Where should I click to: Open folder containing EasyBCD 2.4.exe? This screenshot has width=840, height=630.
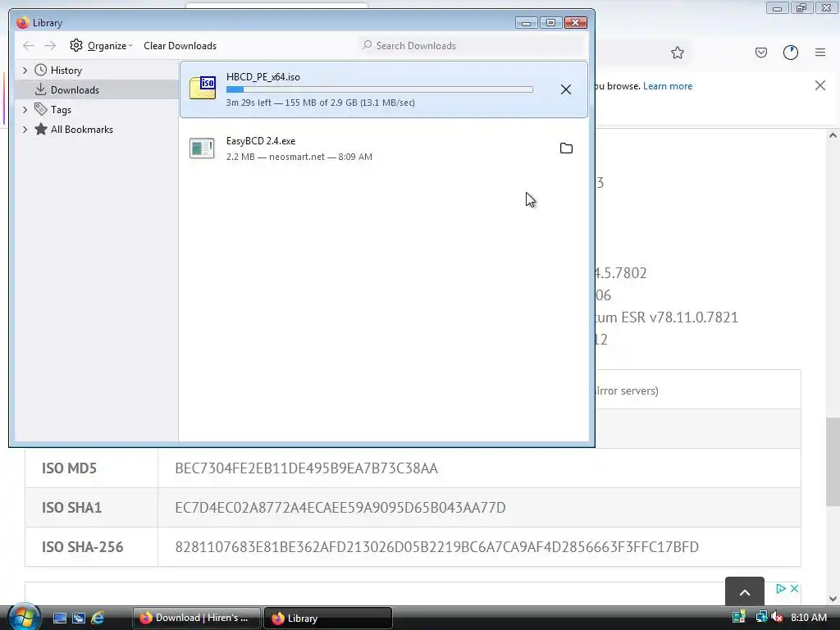click(x=566, y=148)
